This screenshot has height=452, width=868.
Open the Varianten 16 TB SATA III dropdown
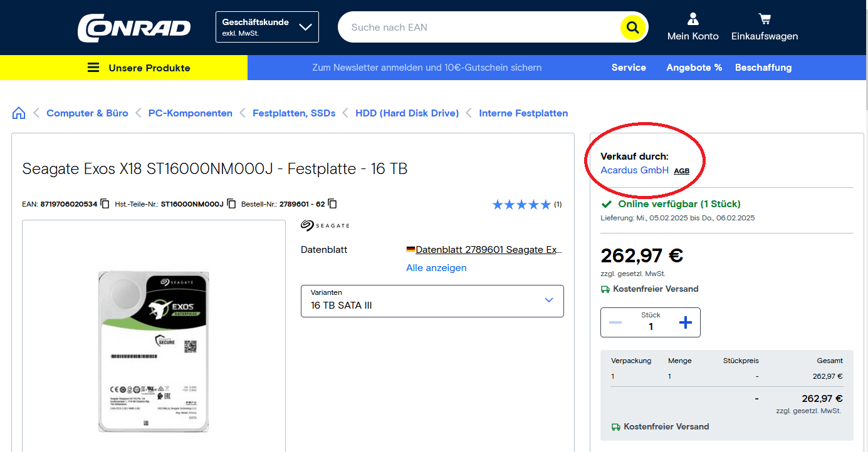click(x=432, y=301)
